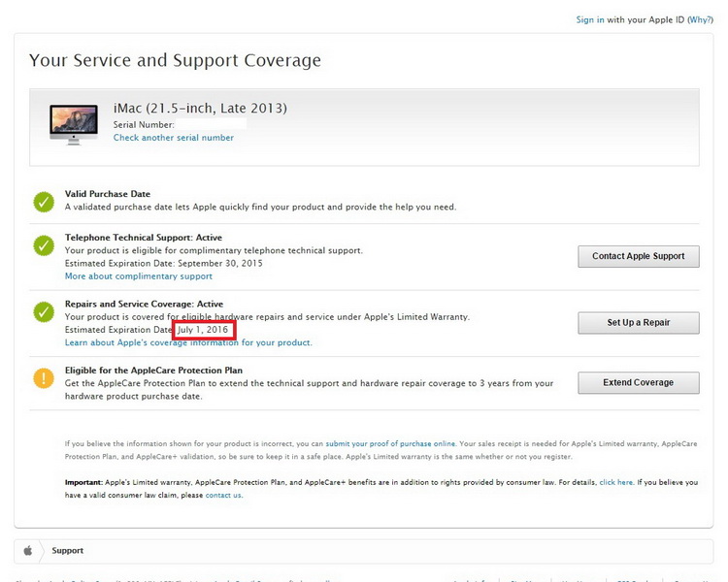This screenshot has height=582, width=728.
Task: Click the (Why?) link beside Apple ID
Action: (x=700, y=19)
